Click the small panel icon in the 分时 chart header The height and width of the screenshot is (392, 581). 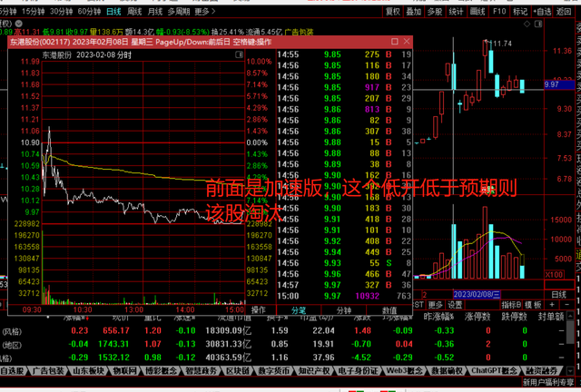coord(240,54)
